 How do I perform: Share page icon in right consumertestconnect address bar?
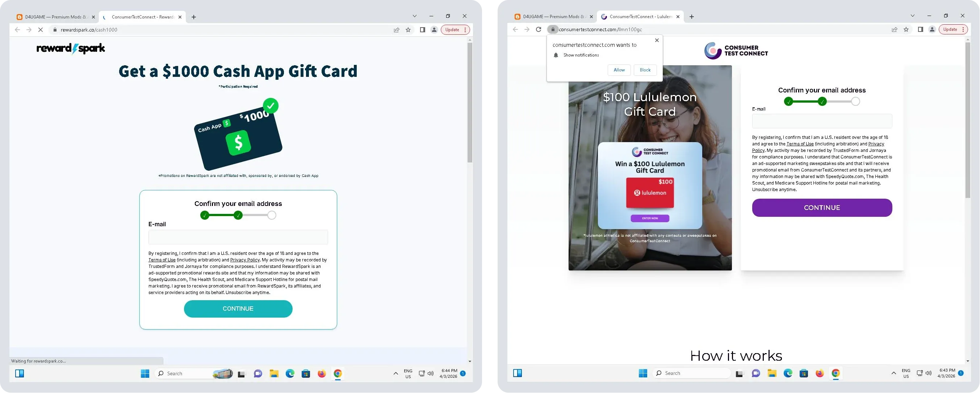point(895,29)
